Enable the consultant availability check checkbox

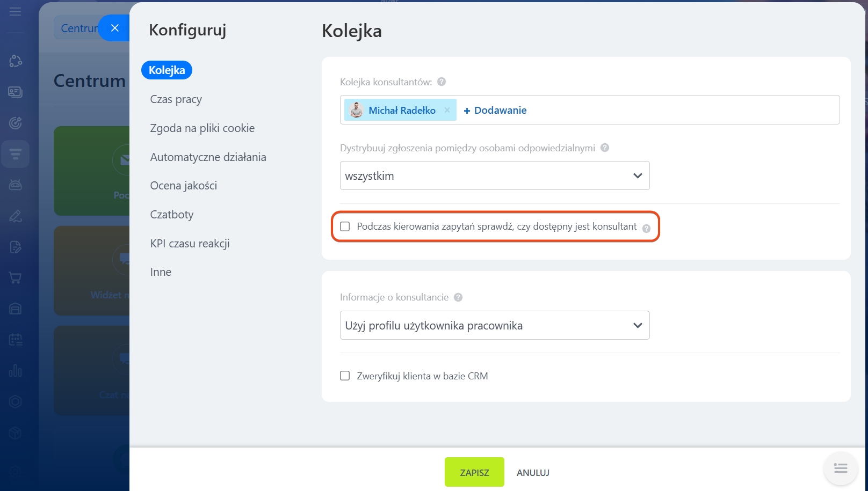(x=345, y=226)
